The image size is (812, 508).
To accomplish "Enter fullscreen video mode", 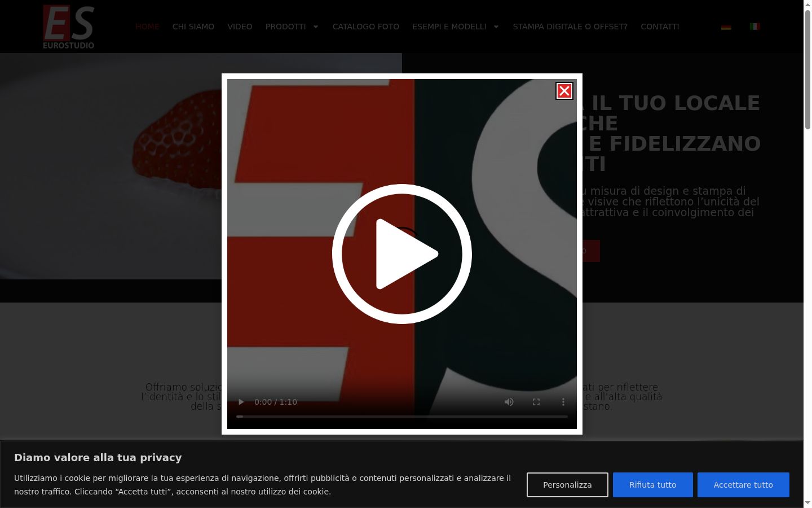I will (x=536, y=402).
